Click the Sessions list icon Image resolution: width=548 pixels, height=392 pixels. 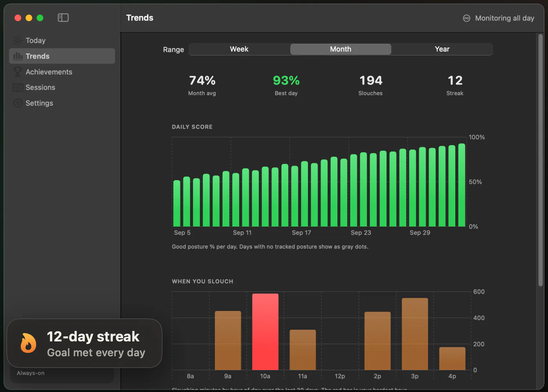pyautogui.click(x=18, y=87)
